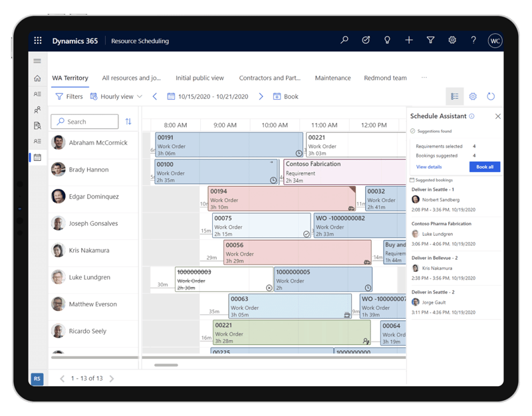Open the Maintenance tab

click(333, 78)
